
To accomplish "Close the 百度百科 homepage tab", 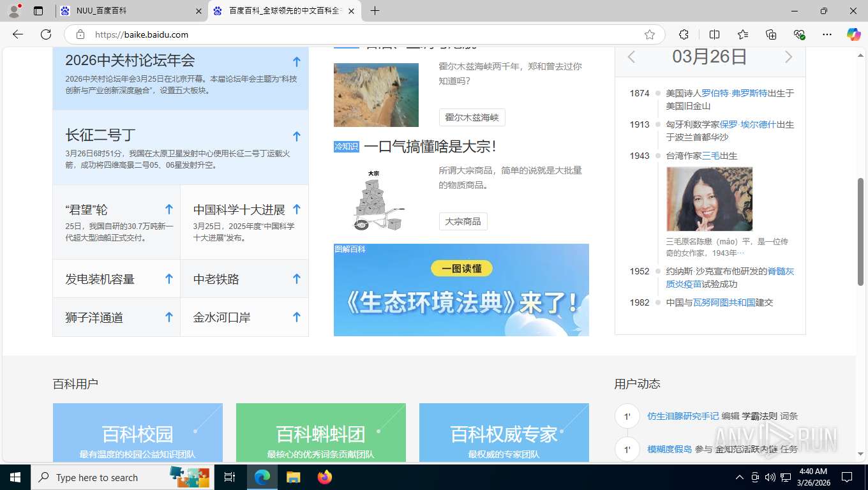I will [x=352, y=11].
